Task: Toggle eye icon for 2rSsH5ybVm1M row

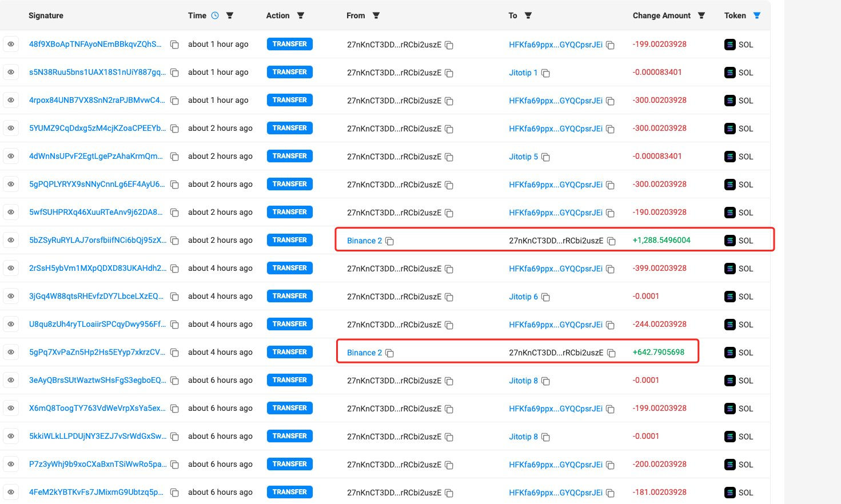Action: (x=11, y=268)
